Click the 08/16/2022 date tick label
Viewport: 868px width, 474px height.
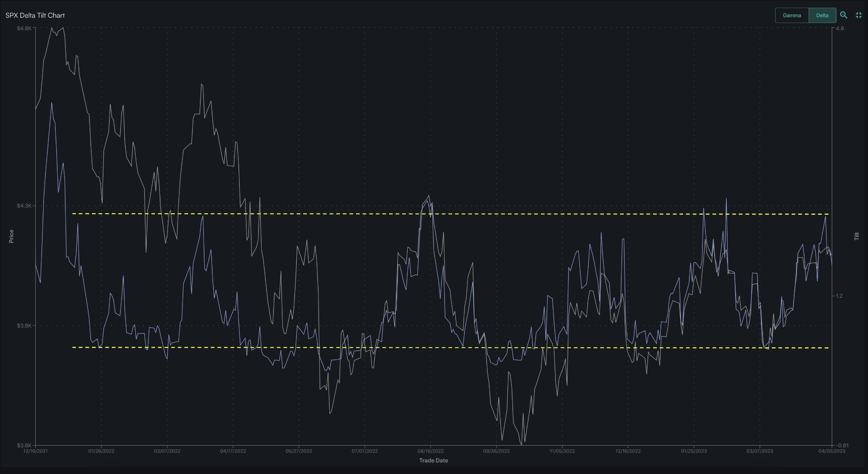click(x=430, y=451)
